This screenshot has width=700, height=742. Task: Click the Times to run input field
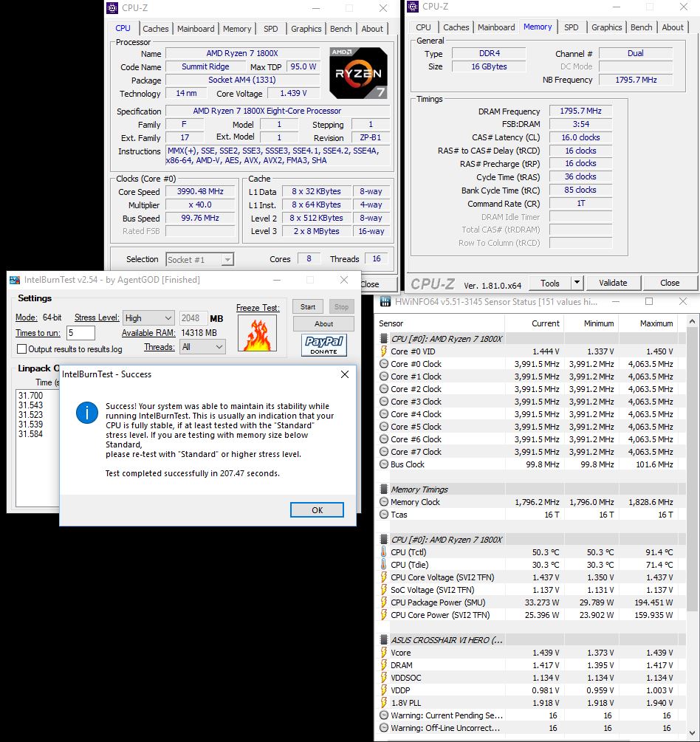80,333
